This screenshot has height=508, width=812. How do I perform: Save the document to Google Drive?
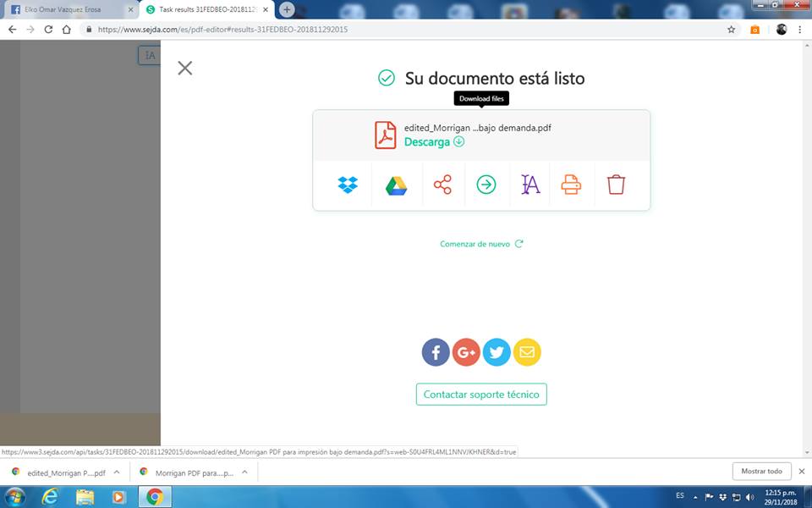tap(396, 185)
